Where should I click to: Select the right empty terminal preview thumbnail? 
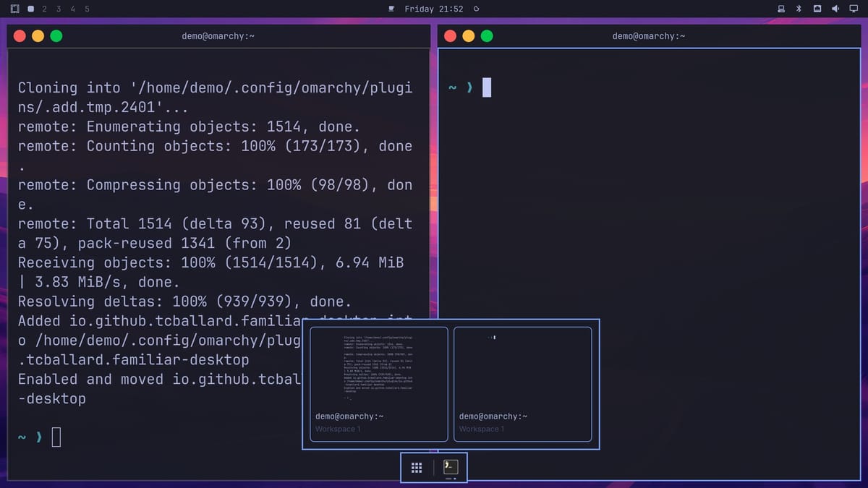tap(522, 384)
